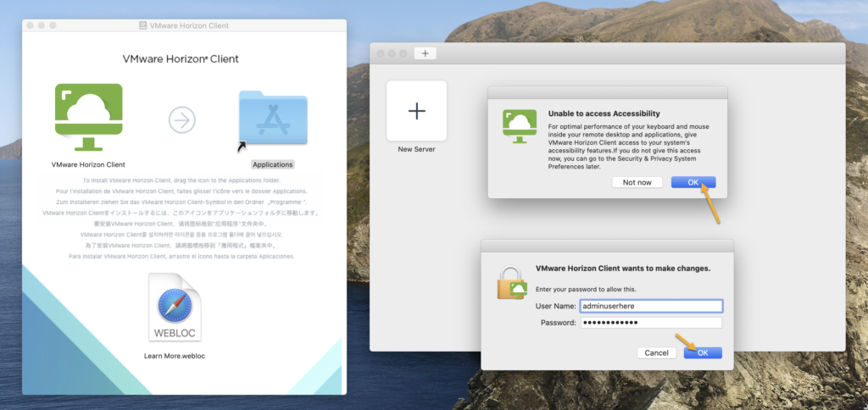Viewport: 868px width, 410px height.
Task: Click into the Password field
Action: tap(651, 323)
